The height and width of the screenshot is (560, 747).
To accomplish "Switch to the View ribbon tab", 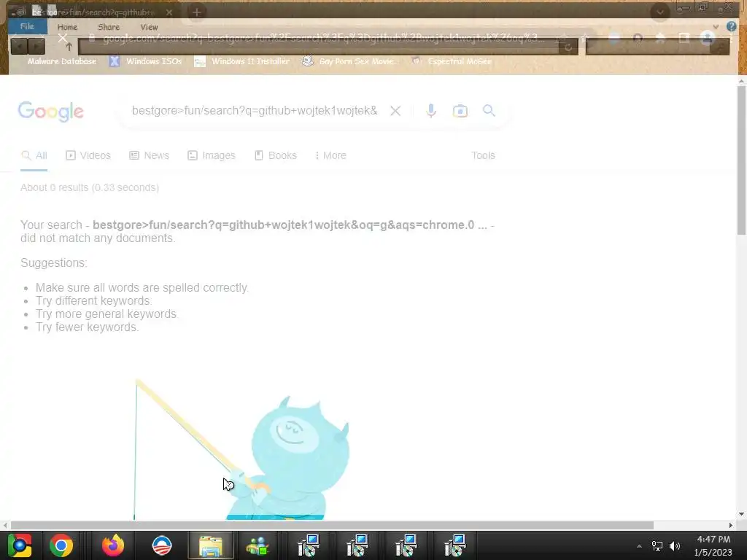I will (x=149, y=27).
